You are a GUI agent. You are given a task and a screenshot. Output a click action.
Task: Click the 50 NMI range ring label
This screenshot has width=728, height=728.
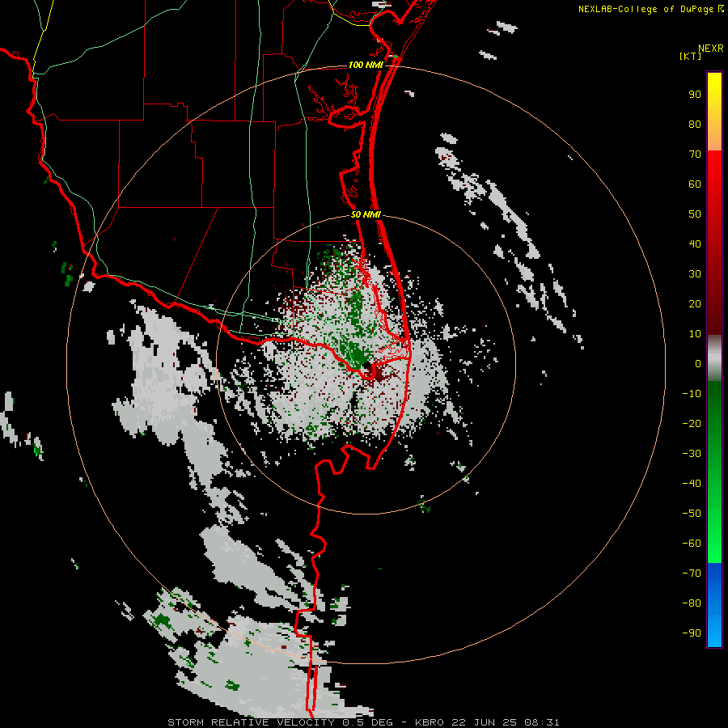(366, 214)
